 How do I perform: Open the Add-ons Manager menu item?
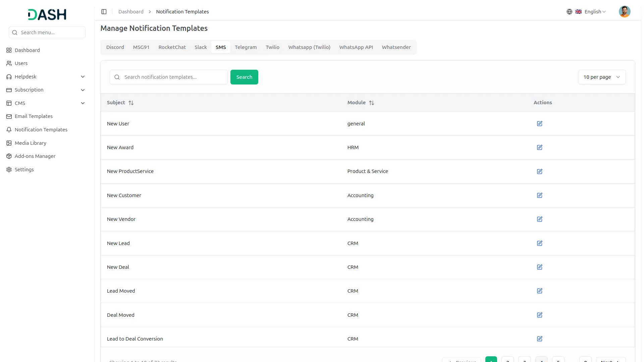click(35, 156)
